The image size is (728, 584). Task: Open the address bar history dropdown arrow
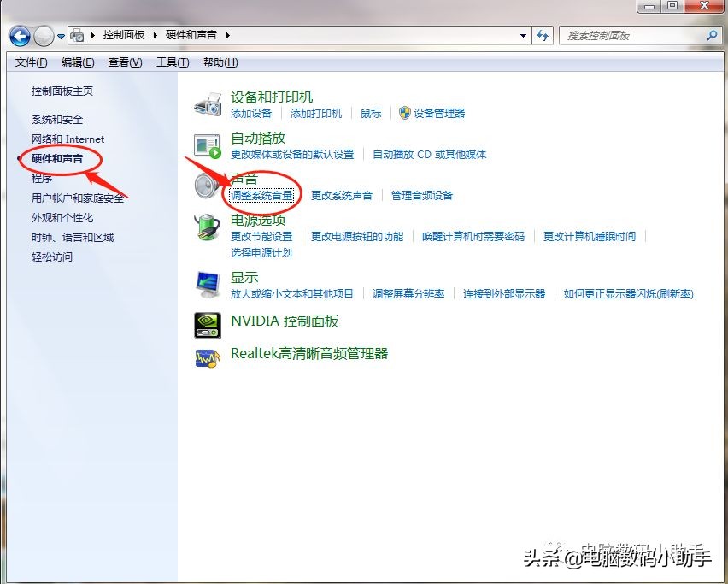coord(525,35)
